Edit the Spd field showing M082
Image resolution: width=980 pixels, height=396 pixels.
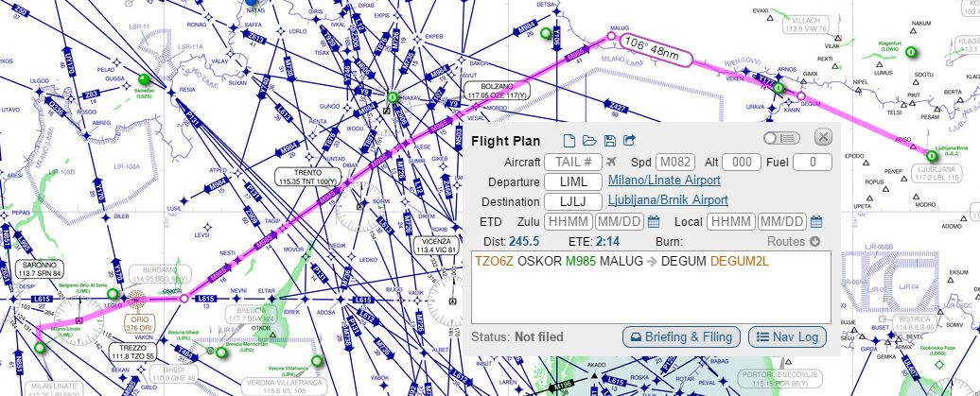pos(675,163)
